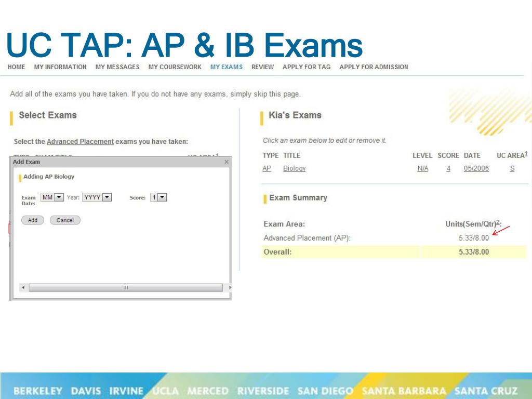Open the REVIEW page

[x=262, y=67]
